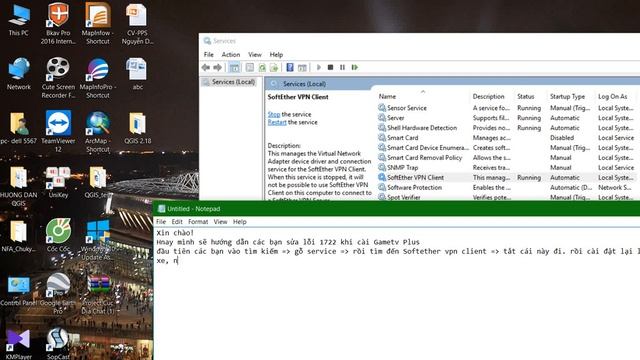Select Server service row
Image resolution: width=640 pixels, height=360 pixels.
506,118
